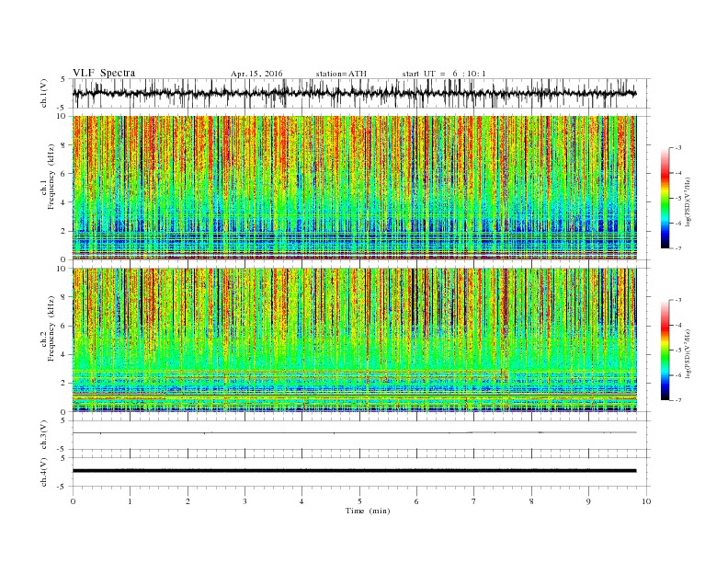Click the ch.4(V) axis label
This screenshot has width=728, height=563.
44,472
